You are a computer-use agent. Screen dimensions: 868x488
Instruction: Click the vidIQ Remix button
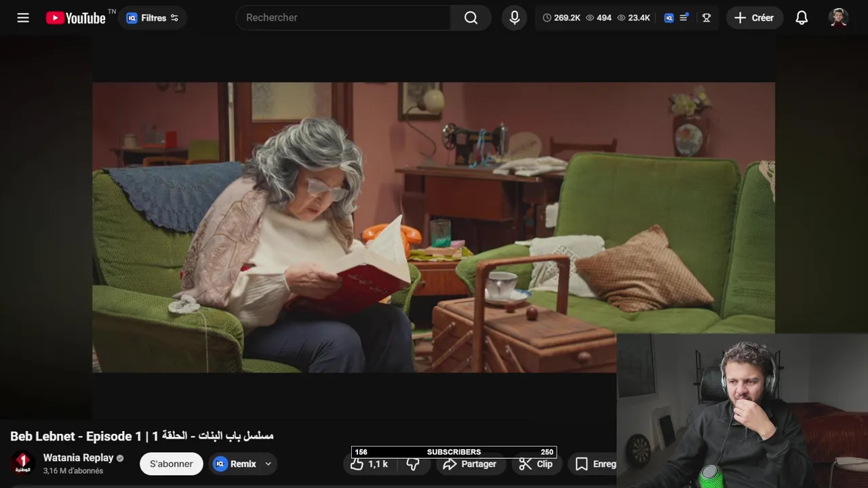(x=235, y=464)
